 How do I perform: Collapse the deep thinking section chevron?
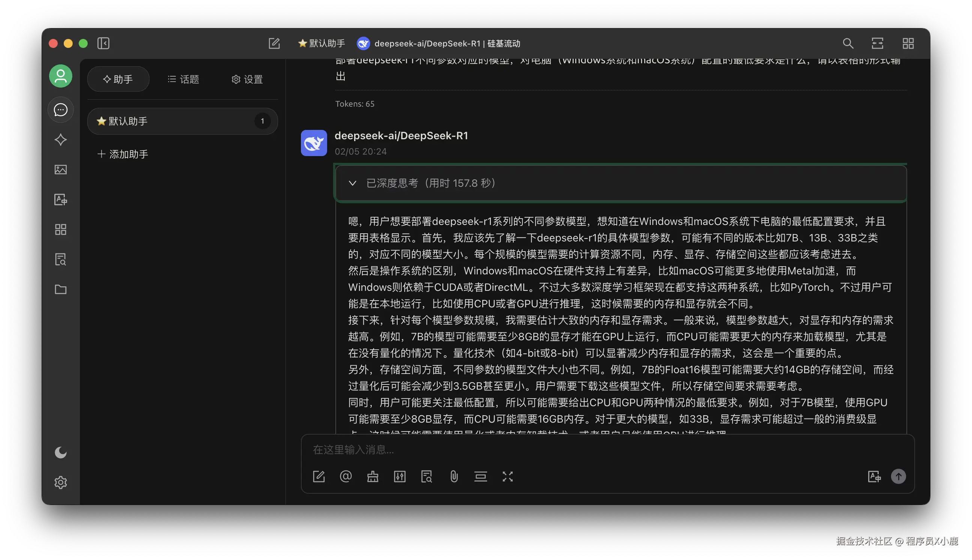352,183
